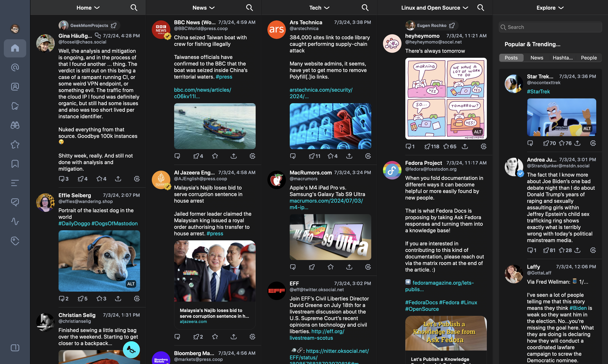The height and width of the screenshot is (364, 608).
Task: Open Bookmarks in the sidebar
Action: 15,164
